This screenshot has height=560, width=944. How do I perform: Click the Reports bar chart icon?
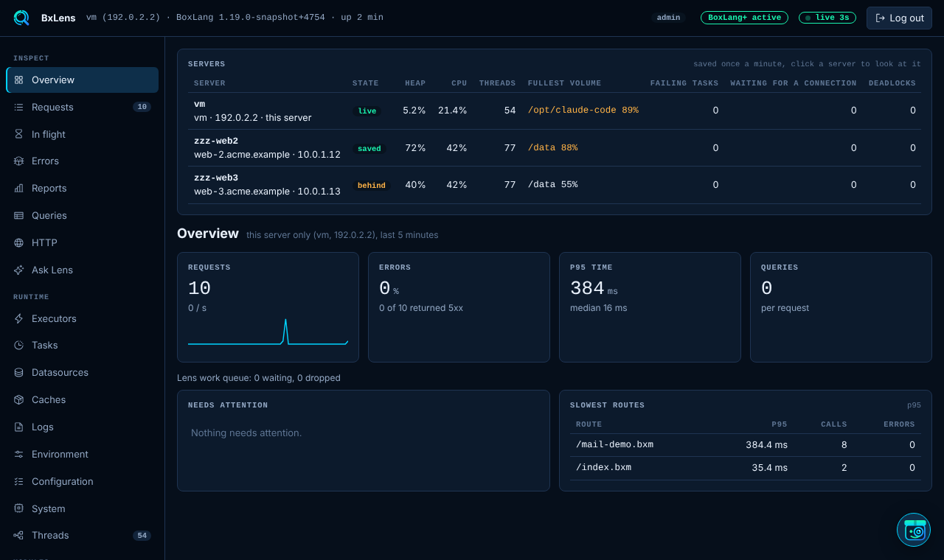(19, 188)
